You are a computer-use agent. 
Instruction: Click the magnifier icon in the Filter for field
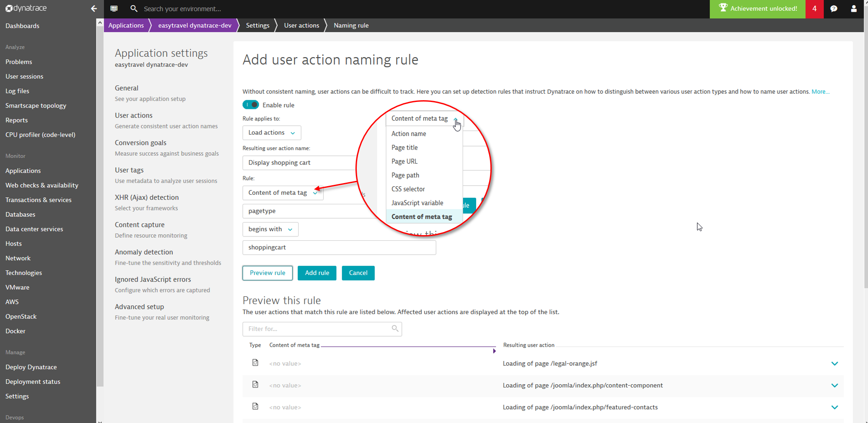tap(395, 328)
